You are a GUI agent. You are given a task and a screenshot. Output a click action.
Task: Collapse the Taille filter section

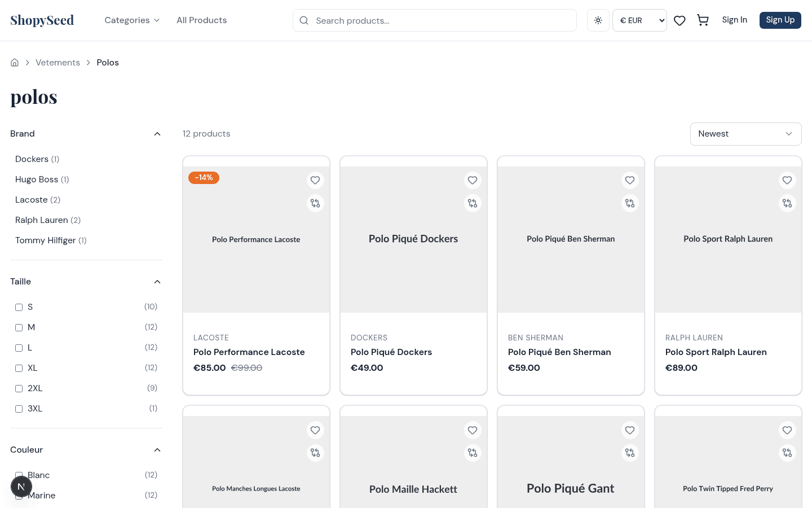tap(157, 282)
